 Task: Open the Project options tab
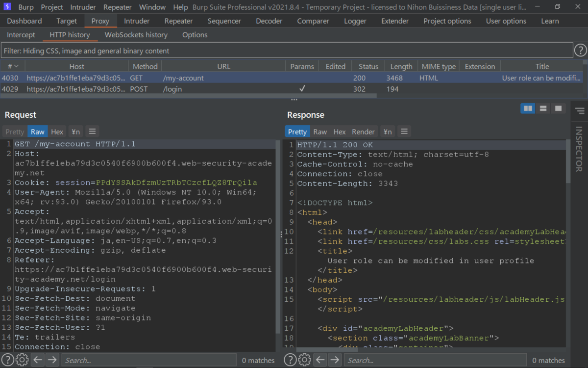pos(447,21)
